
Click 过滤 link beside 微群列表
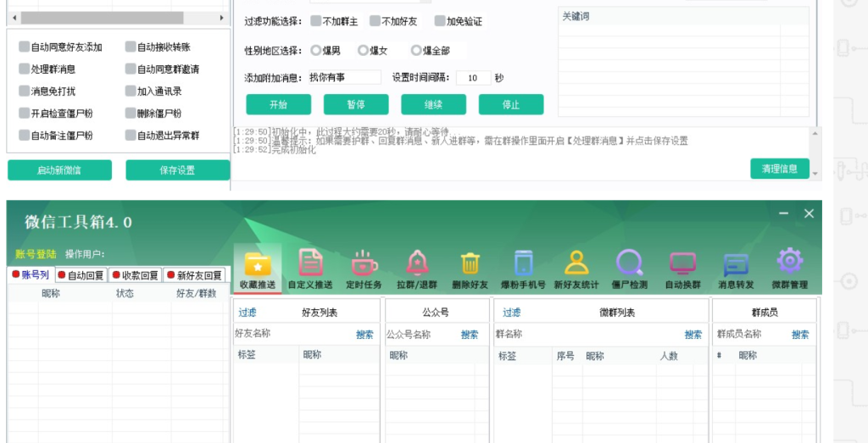coord(511,313)
